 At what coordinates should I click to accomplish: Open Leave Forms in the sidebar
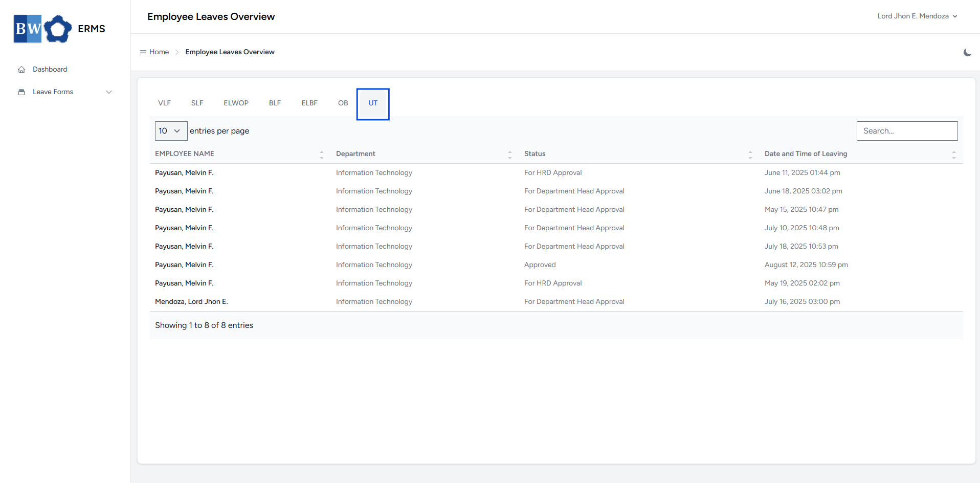tap(53, 92)
